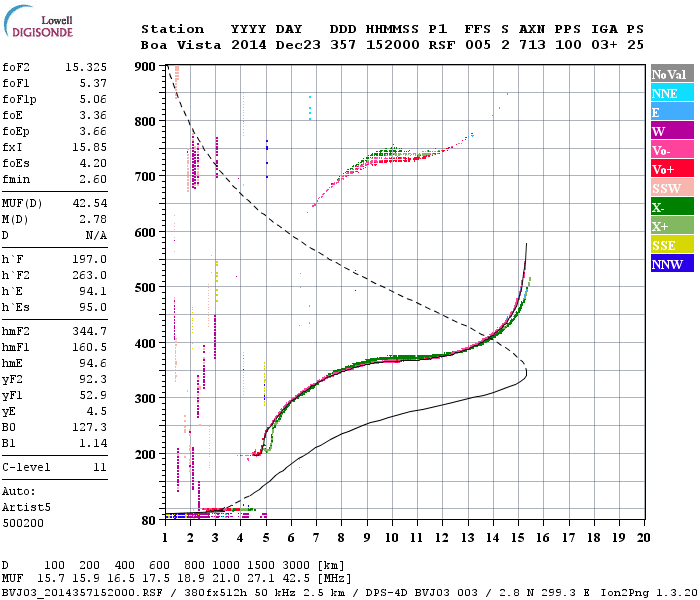Click the X- legend swatch
This screenshot has width=700, height=600.
(672, 207)
